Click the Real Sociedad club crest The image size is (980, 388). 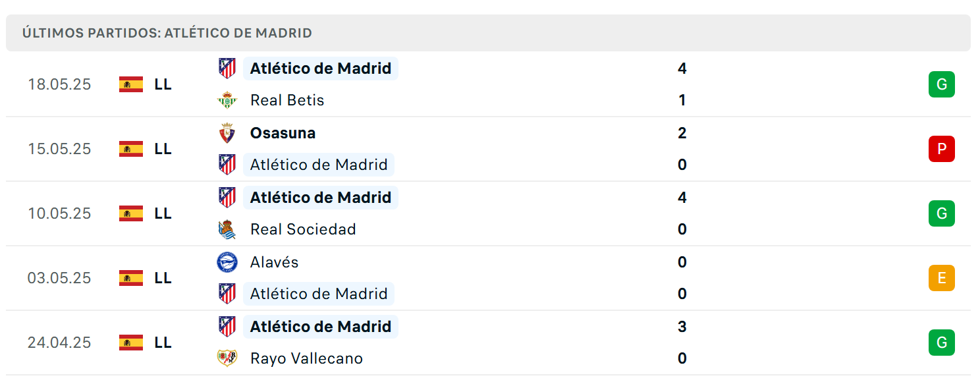tap(227, 229)
